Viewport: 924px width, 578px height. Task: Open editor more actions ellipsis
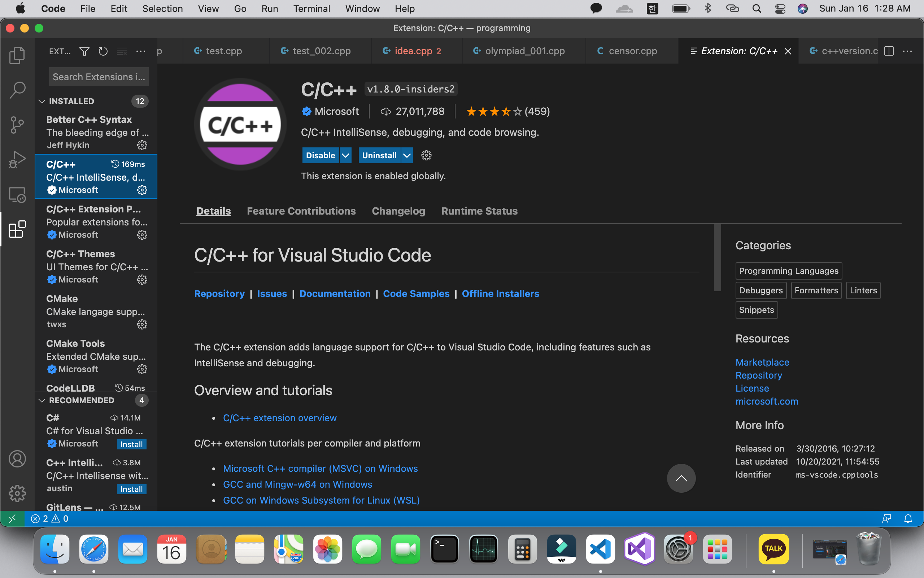[908, 51]
